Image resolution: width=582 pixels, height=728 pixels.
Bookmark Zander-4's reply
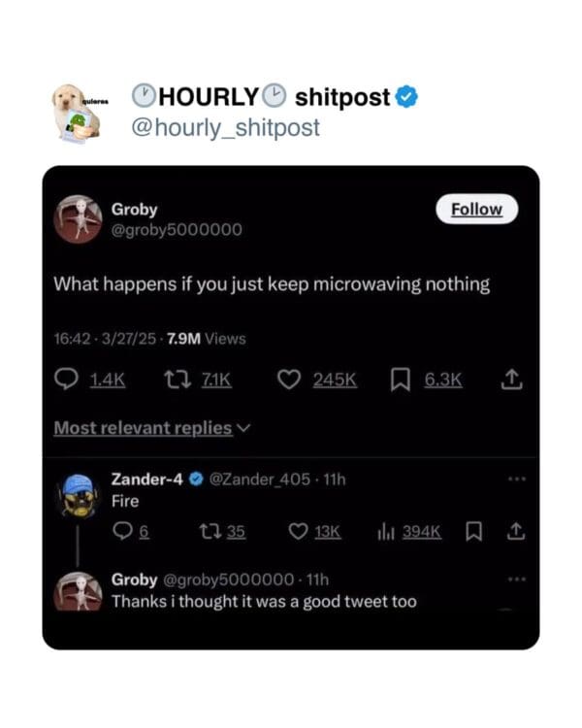[474, 531]
